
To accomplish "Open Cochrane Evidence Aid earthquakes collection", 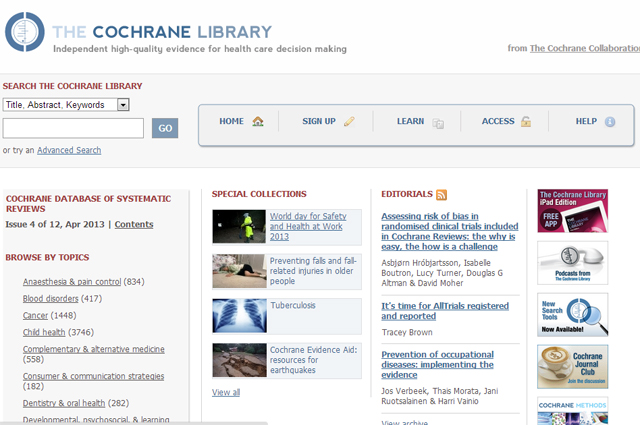I will coord(313,360).
